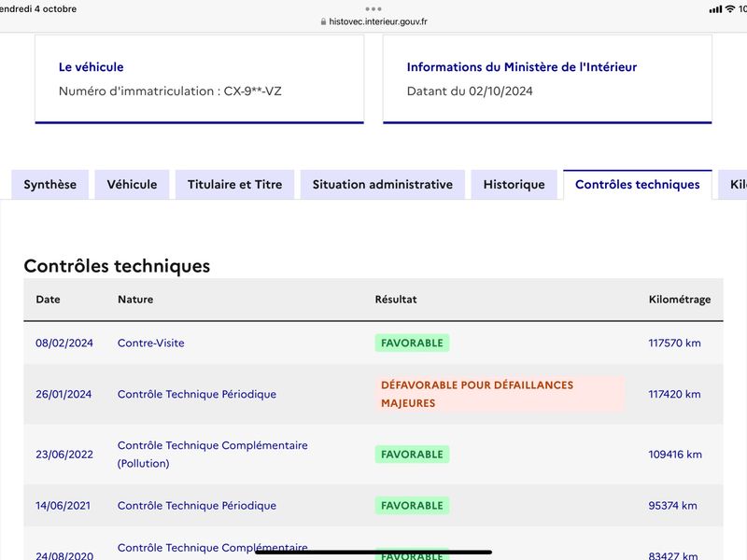Click the 117420 km value
The width and height of the screenshot is (747, 560).
coord(674,394)
